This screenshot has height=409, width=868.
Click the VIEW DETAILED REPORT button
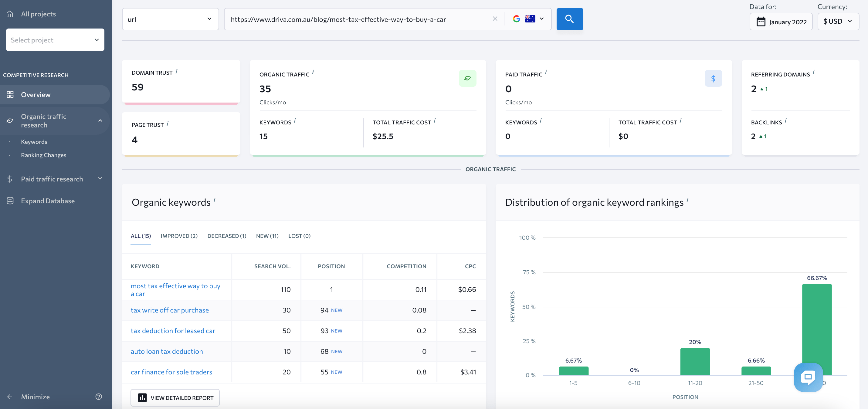coord(175,397)
